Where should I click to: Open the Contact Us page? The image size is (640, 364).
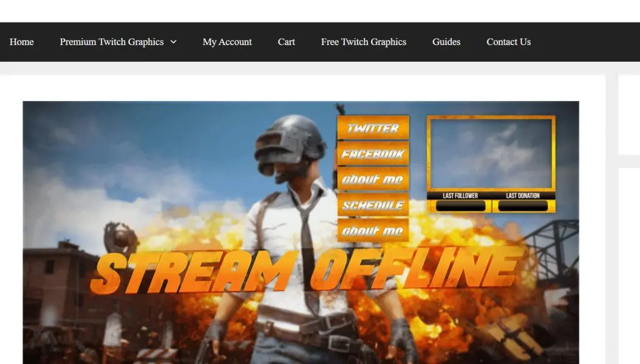pos(508,42)
